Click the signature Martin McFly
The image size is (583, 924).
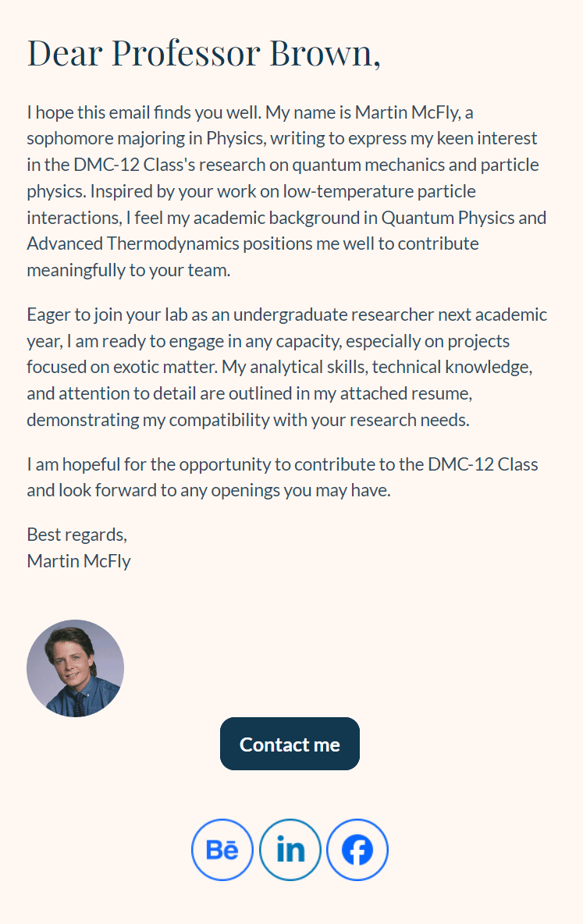[78, 560]
